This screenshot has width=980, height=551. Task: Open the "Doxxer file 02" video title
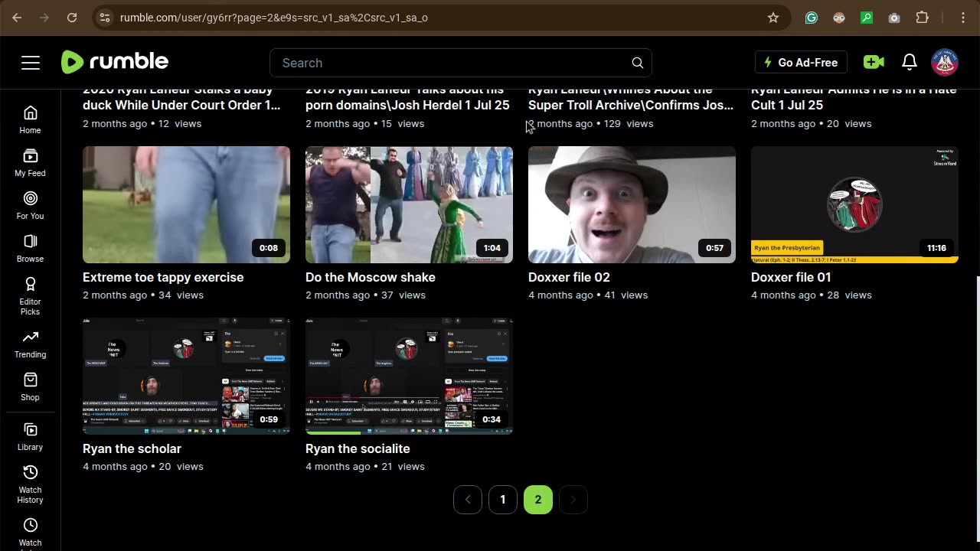click(569, 277)
